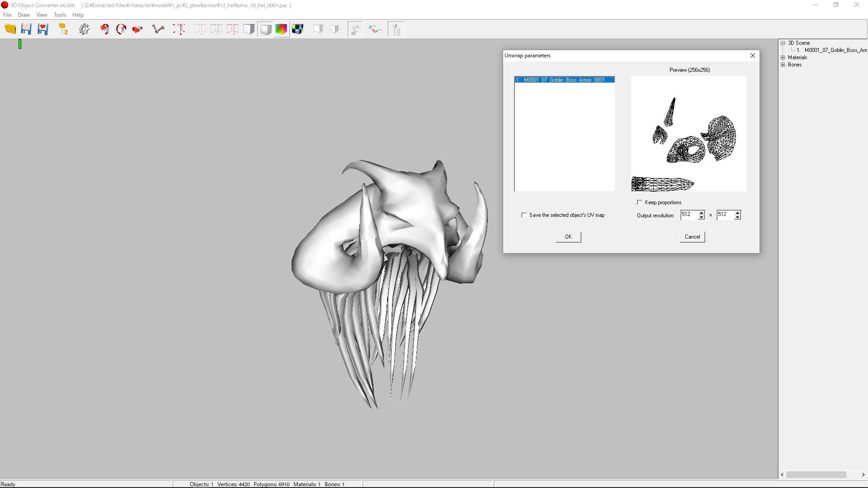Click the 3D glasses stereo view icon
The height and width of the screenshot is (488, 868).
375,29
